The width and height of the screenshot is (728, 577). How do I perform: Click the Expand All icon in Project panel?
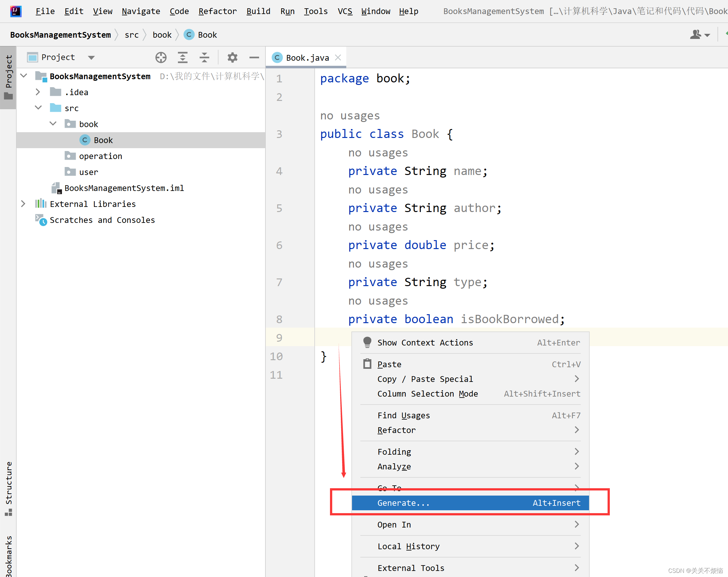click(x=183, y=57)
